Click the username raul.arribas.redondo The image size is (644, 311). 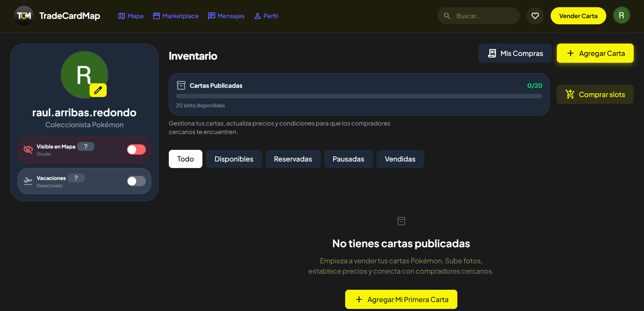(84, 112)
